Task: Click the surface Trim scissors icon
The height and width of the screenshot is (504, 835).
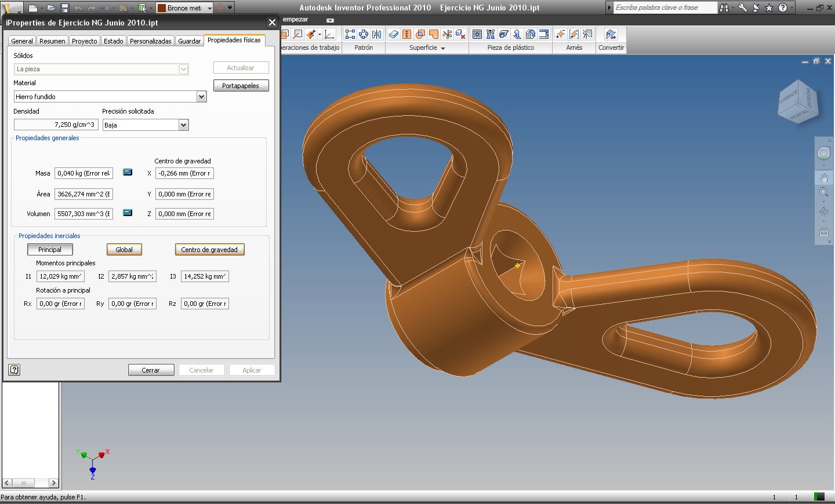Action: click(447, 34)
